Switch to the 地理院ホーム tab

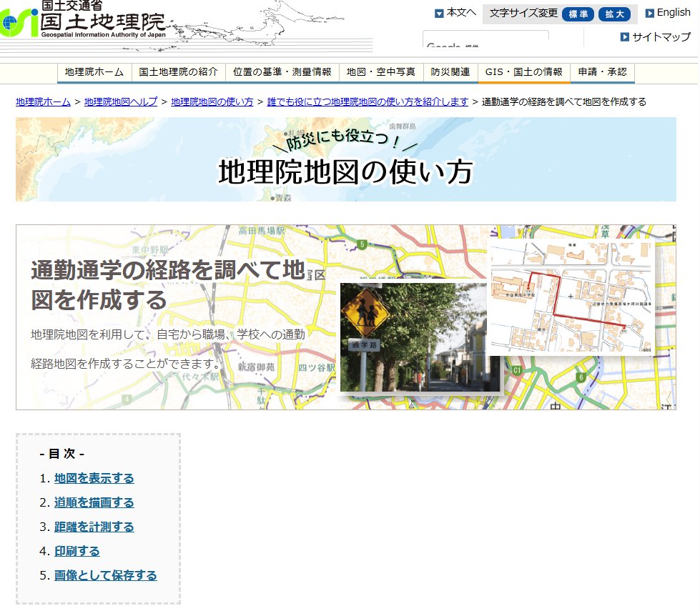click(94, 72)
